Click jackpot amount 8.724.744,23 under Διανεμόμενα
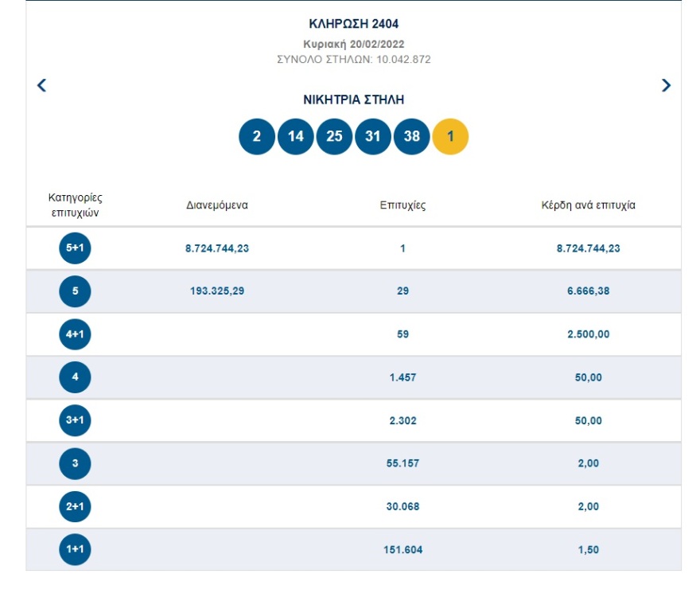Viewport: 700px width, 605px height. (217, 248)
